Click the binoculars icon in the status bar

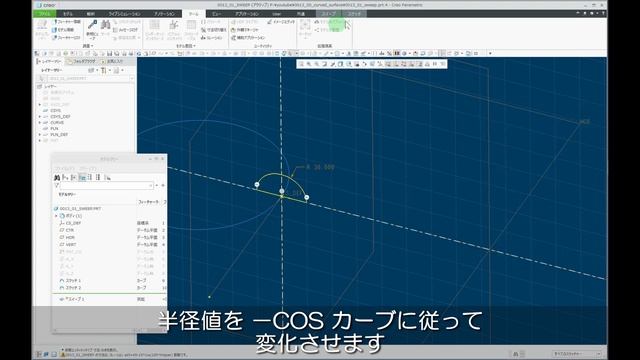click(516, 354)
